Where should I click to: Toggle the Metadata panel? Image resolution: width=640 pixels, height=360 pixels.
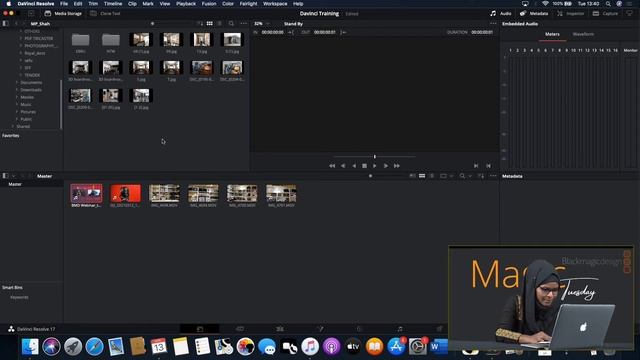[x=534, y=13]
